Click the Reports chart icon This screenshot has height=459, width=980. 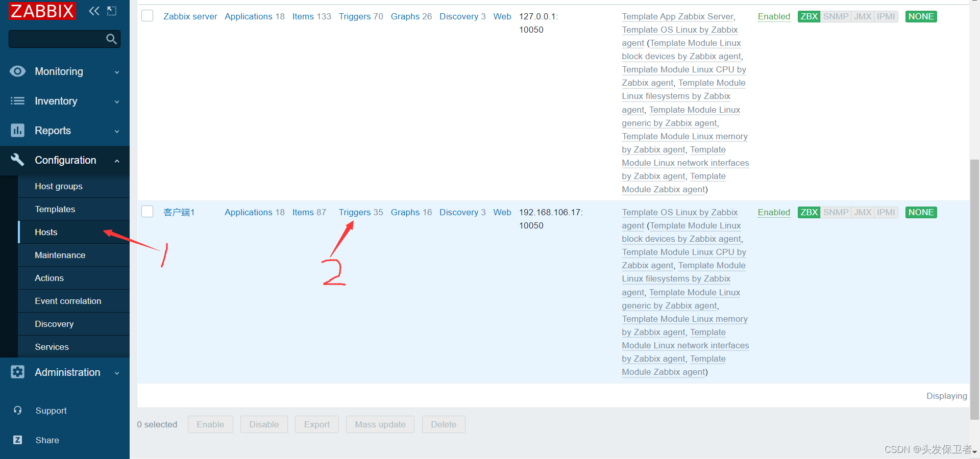tap(18, 131)
